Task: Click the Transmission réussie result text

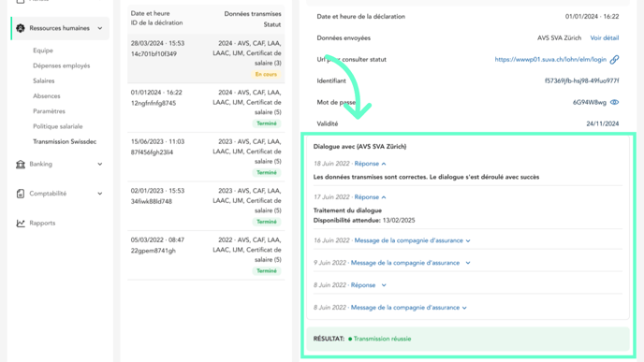Action: [x=382, y=339]
